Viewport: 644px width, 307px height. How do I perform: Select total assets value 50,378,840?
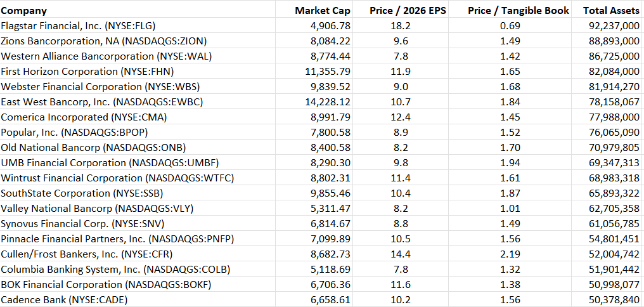[614, 299]
